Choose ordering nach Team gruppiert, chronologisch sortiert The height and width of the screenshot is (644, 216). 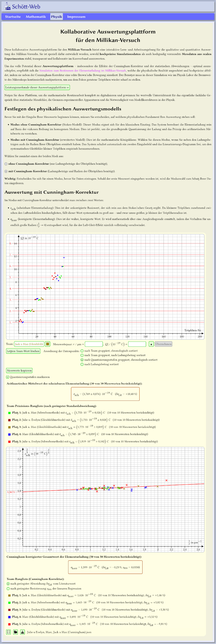point(82,351)
